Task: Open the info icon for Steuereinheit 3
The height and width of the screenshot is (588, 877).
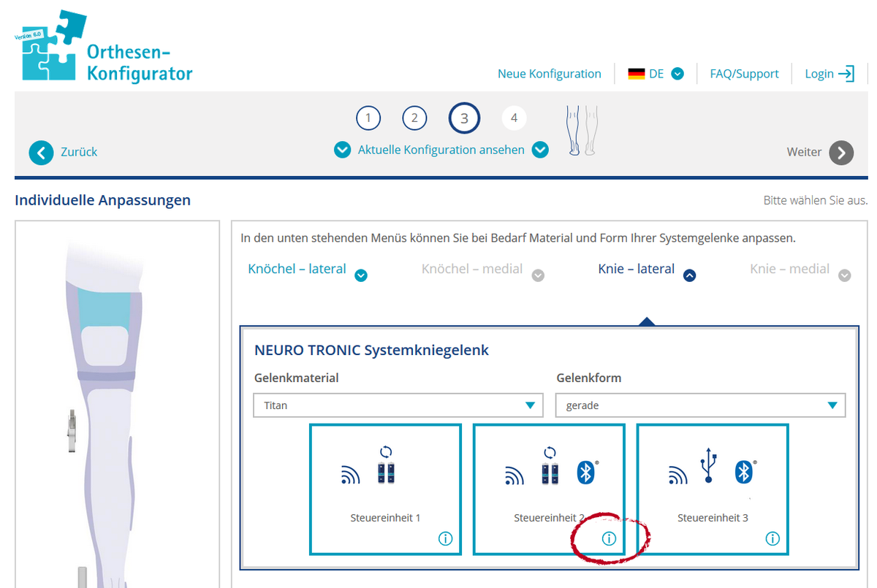Action: coord(772,539)
